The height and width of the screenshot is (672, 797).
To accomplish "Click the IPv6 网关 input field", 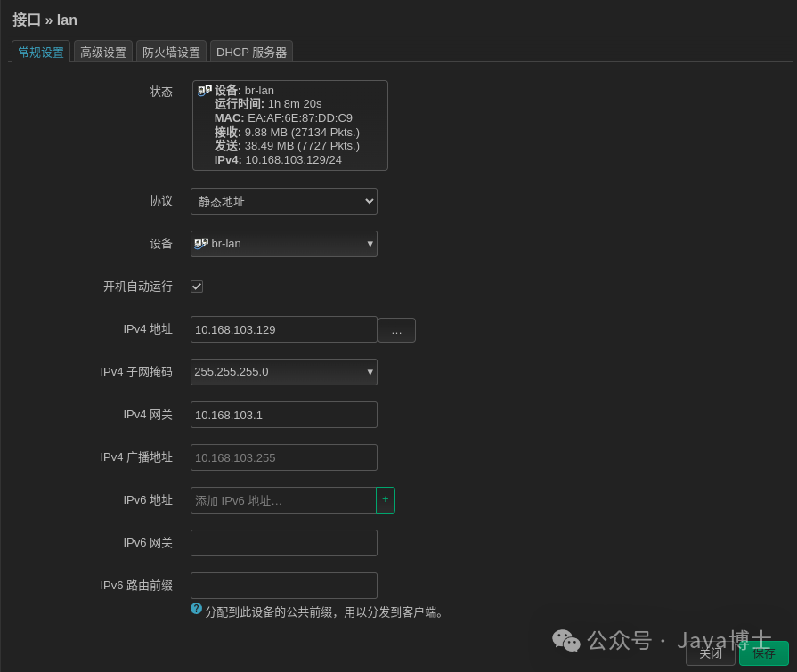I will pos(283,543).
